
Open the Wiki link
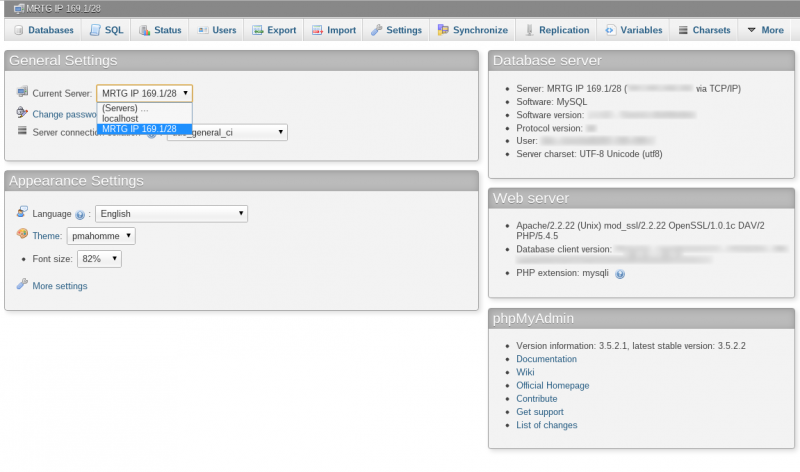[525, 372]
